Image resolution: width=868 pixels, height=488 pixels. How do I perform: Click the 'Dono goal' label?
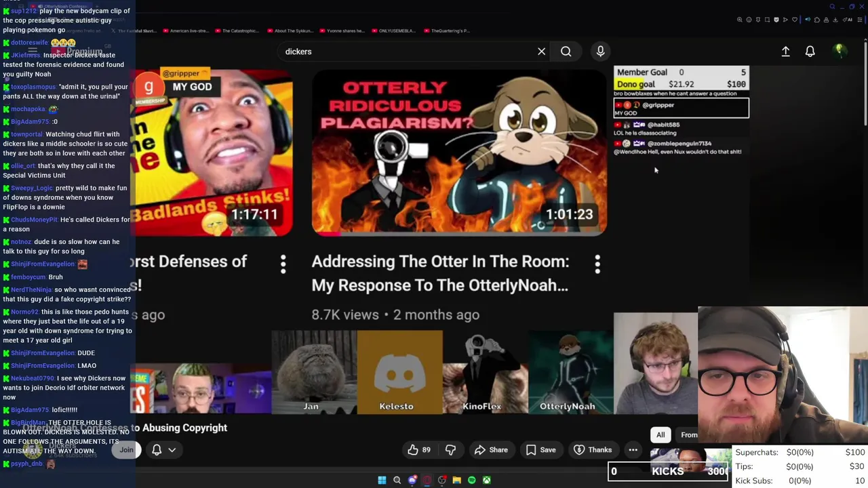point(635,84)
